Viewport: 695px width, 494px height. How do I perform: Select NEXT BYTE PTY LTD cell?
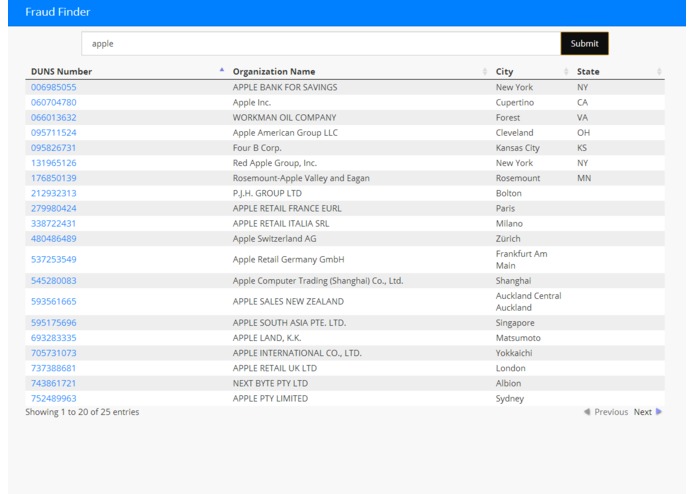point(270,383)
